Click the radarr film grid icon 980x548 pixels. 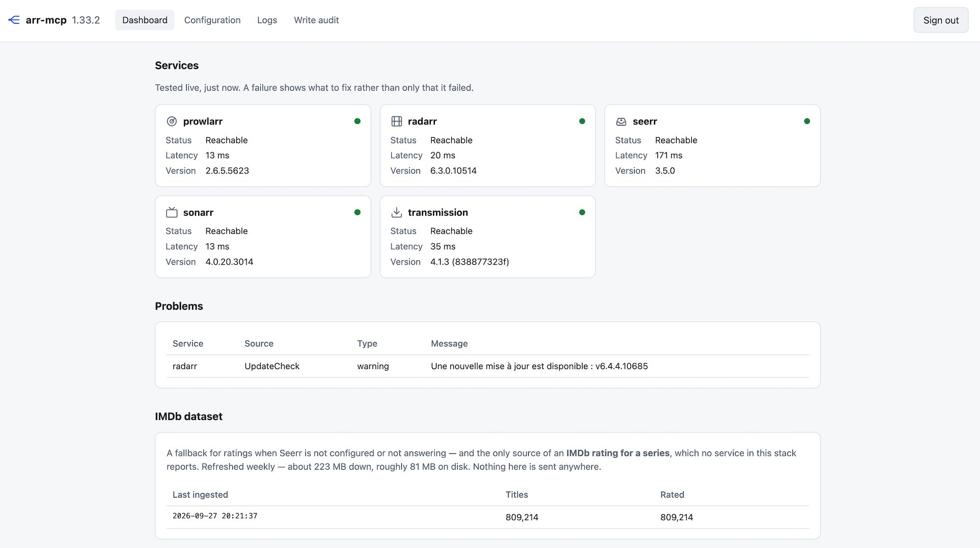(x=396, y=122)
